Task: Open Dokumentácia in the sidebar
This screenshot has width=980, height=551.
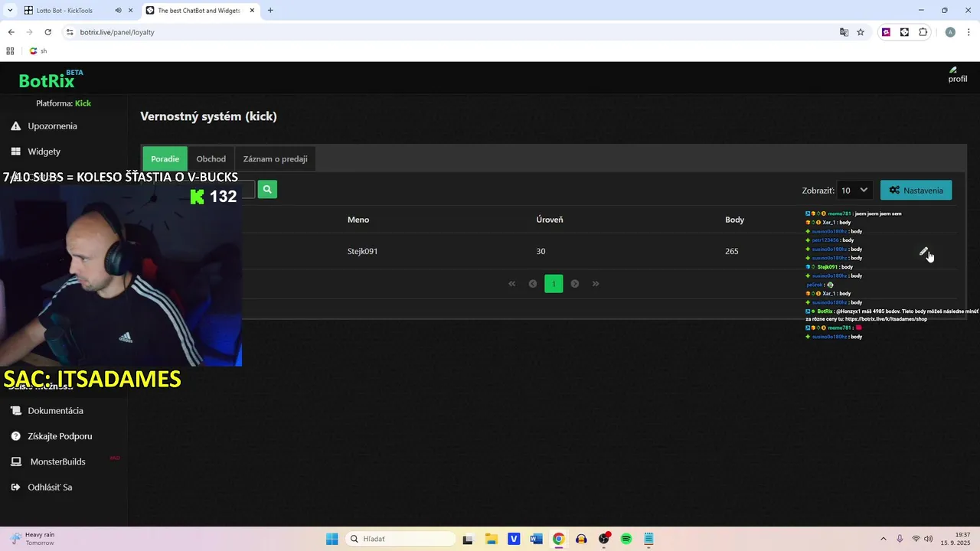Action: pos(55,410)
